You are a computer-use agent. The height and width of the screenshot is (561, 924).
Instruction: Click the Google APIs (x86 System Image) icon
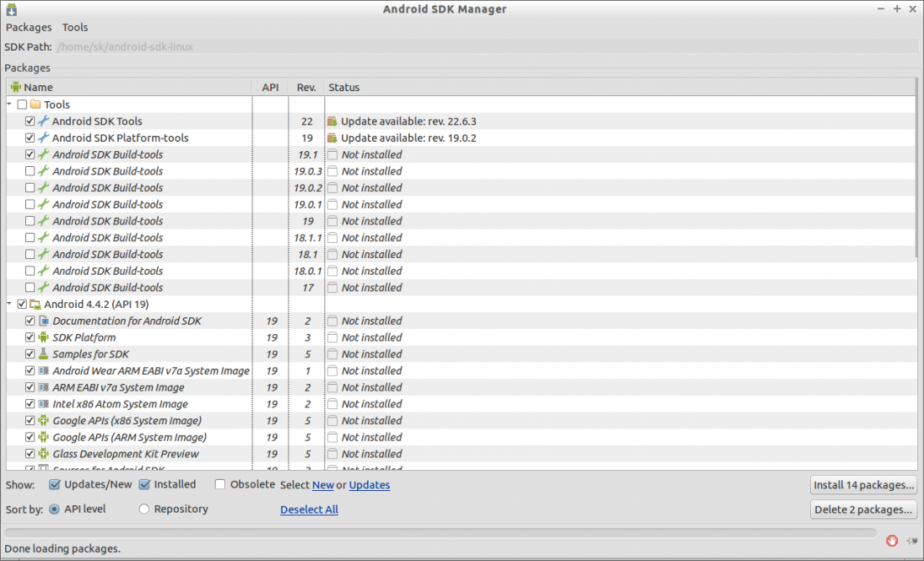tap(44, 421)
